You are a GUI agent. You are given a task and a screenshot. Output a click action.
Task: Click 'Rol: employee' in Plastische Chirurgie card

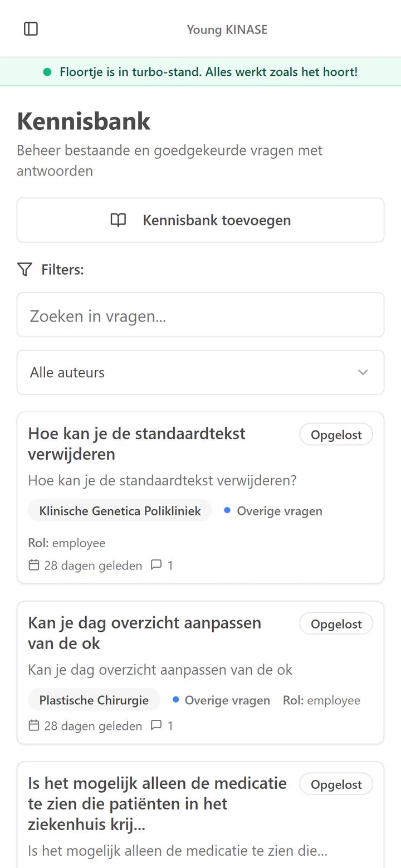coord(321,700)
